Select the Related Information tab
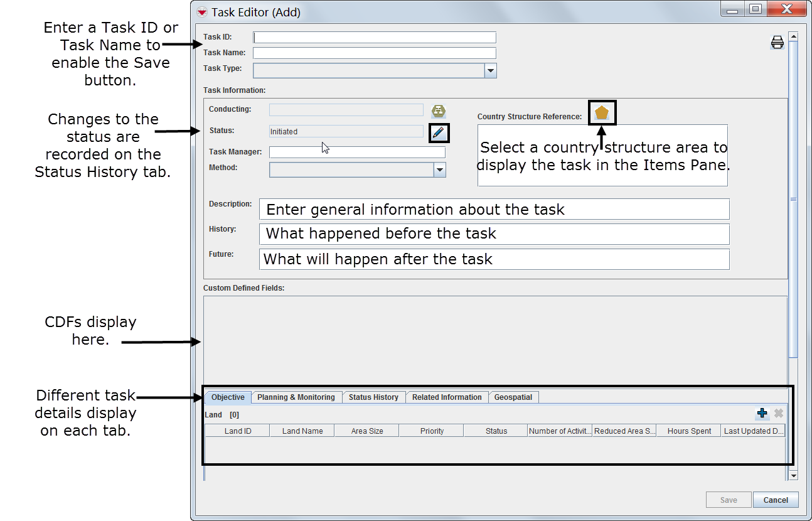The width and height of the screenshot is (812, 521). click(447, 397)
